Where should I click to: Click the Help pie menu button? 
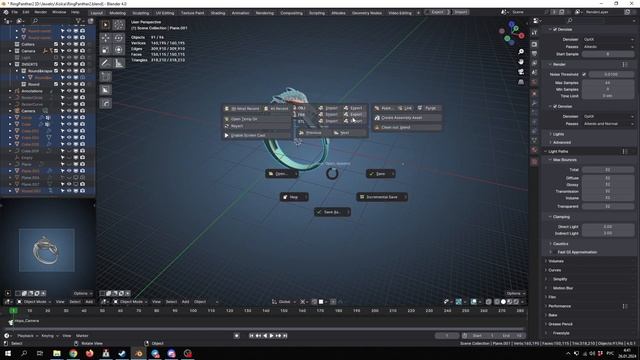294,197
